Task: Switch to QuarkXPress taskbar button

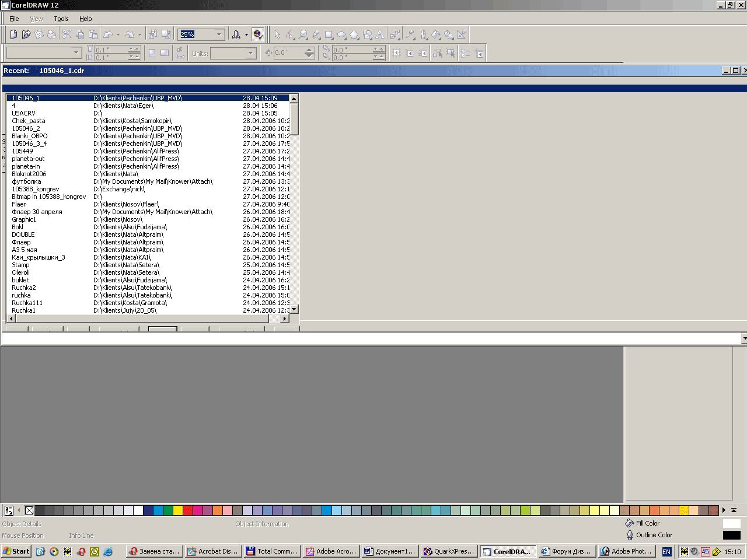Action: tap(449, 551)
